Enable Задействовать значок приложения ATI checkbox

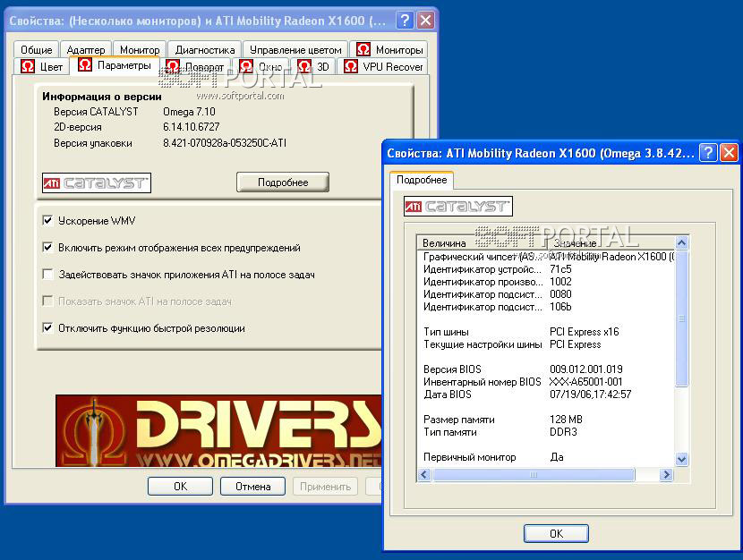click(47, 275)
